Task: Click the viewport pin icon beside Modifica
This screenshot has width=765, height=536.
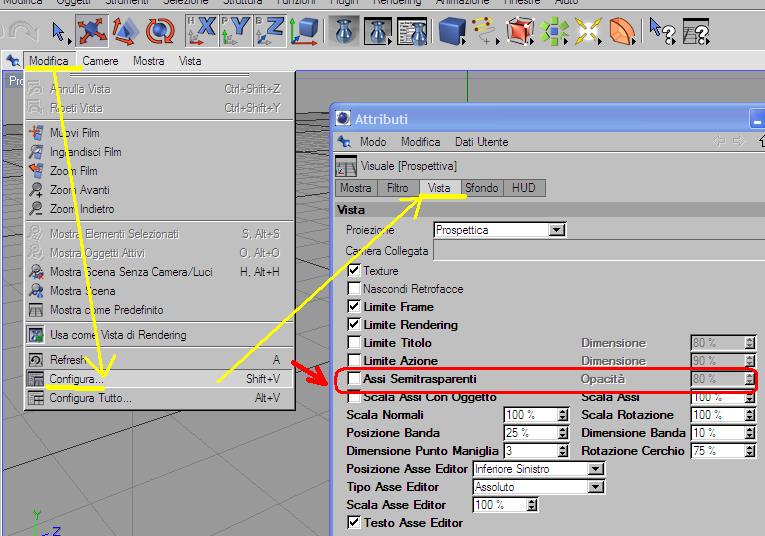Action: 13,61
